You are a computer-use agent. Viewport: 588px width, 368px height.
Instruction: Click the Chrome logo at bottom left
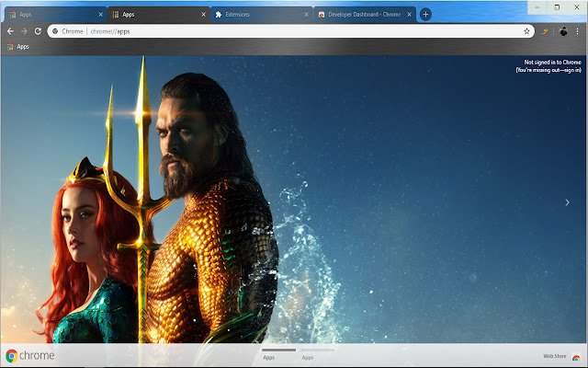pos(30,355)
